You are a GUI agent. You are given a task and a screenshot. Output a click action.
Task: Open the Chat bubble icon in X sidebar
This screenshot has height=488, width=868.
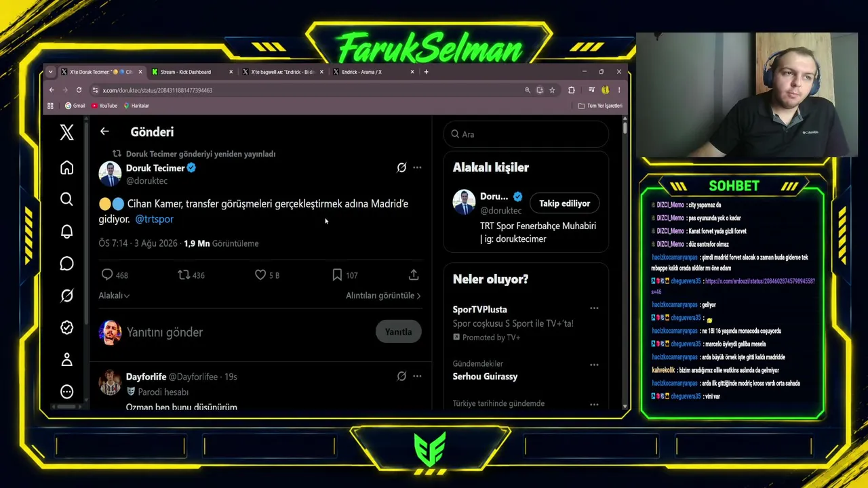(x=66, y=264)
